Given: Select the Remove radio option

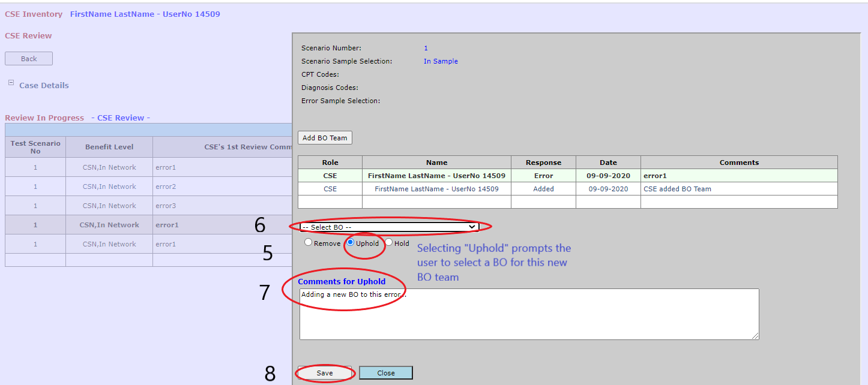Looking at the screenshot, I should (308, 243).
